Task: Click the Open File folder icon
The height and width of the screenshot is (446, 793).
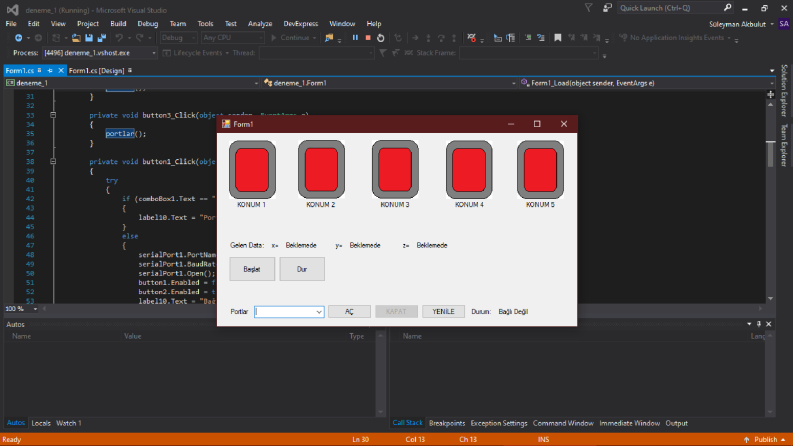Action: [76, 38]
